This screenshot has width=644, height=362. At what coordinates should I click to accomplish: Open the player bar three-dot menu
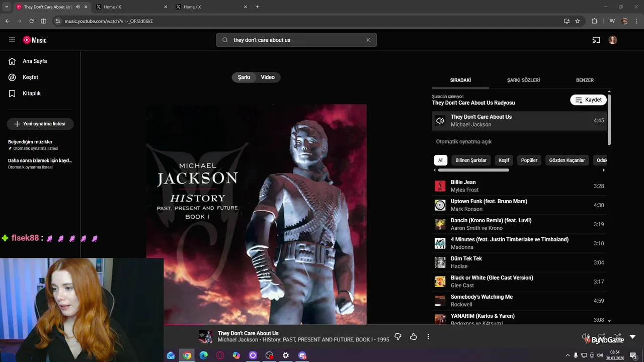pos(428,337)
